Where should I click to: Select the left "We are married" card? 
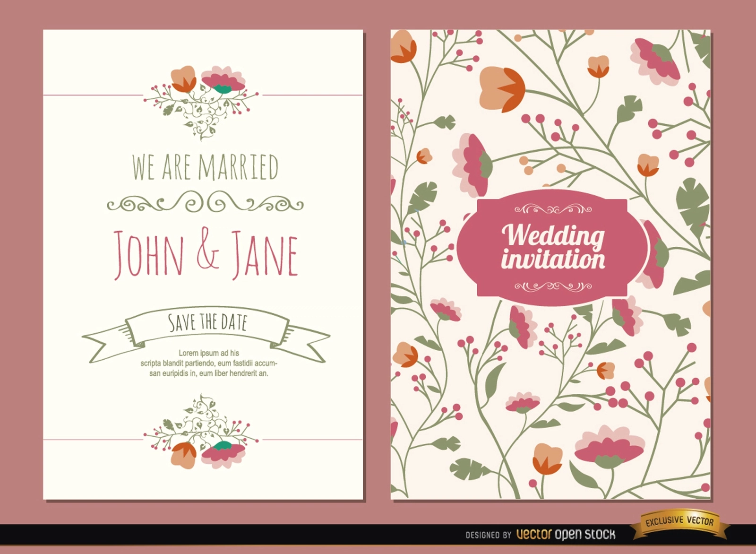point(203,265)
